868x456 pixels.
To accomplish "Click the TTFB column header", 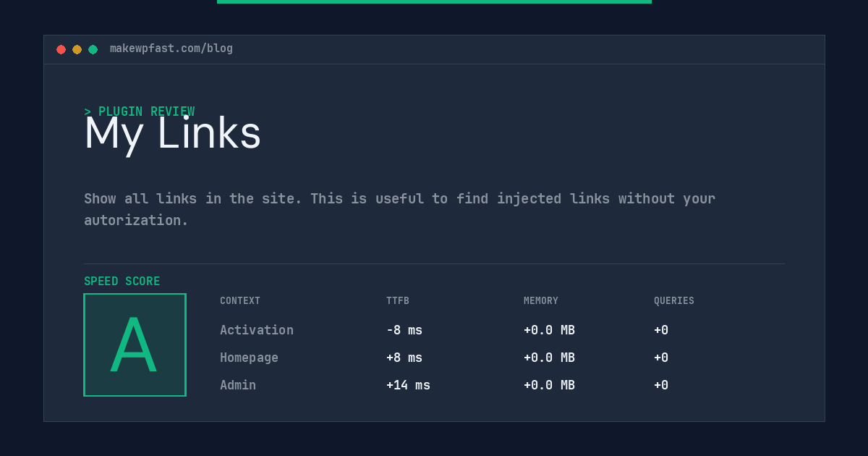I will (398, 301).
